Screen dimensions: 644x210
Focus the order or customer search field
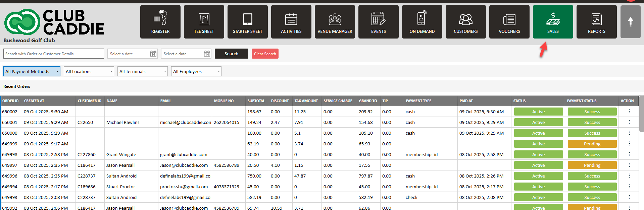tap(54, 54)
